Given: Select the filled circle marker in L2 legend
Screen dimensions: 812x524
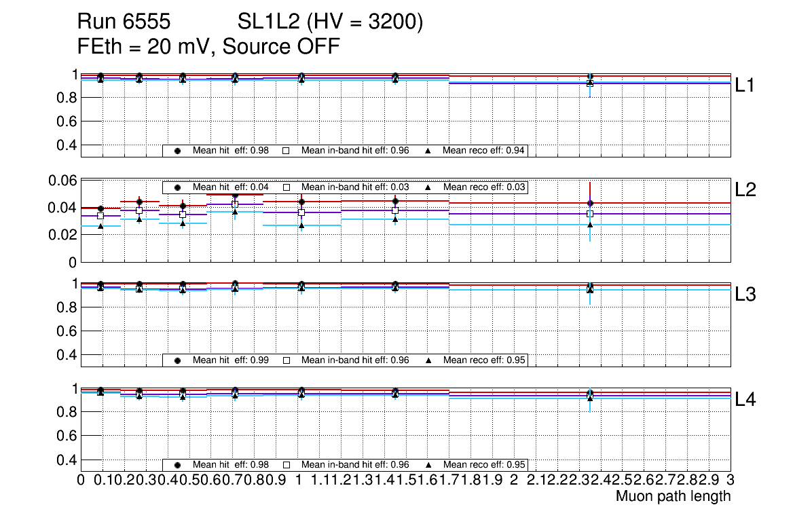Looking at the screenshot, I should 178,187.
